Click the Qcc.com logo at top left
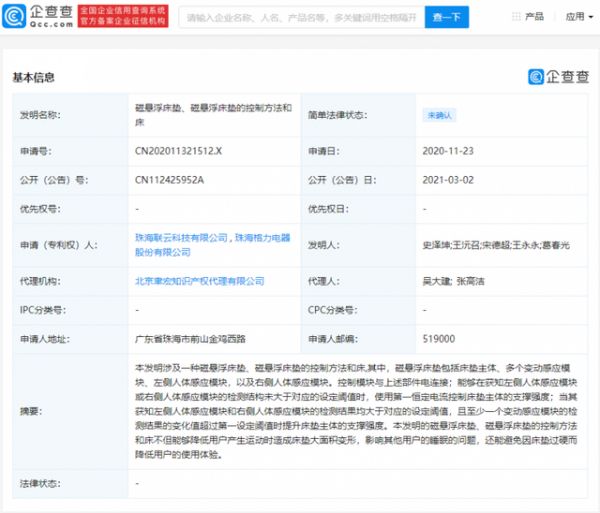Viewport: 600px width, 513px height. [x=39, y=17]
